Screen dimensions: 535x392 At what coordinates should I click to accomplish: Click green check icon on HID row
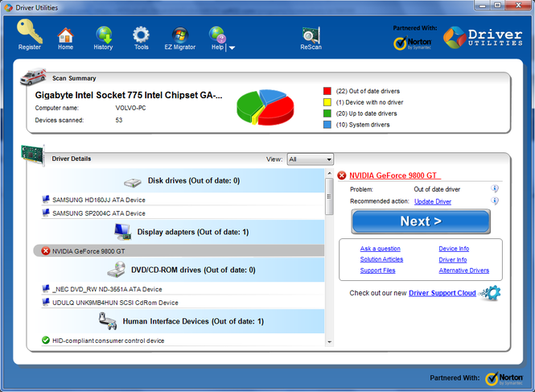(x=45, y=340)
